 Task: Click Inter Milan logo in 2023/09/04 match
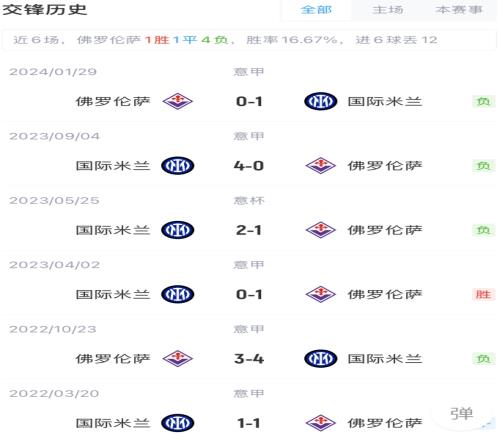click(x=177, y=166)
